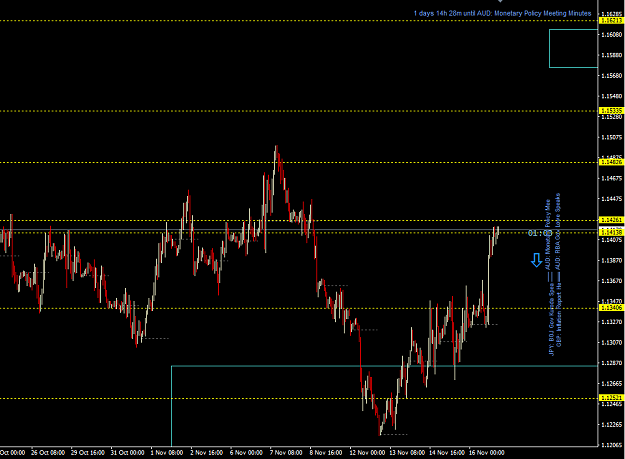625x459 pixels.
Task: Click the 1.13270 price scale value
Action: [x=612, y=322]
